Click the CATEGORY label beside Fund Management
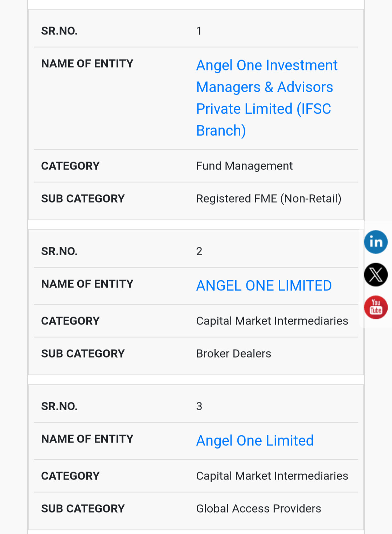 coord(70,166)
